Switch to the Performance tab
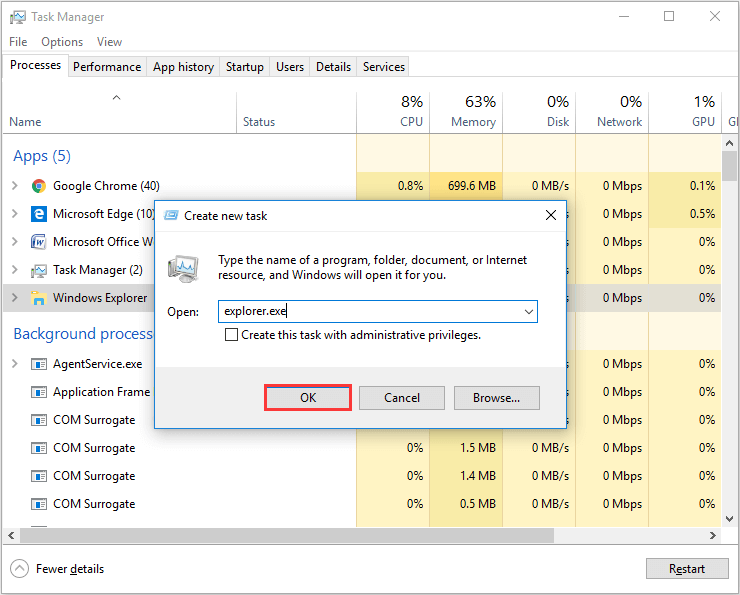 (x=107, y=67)
